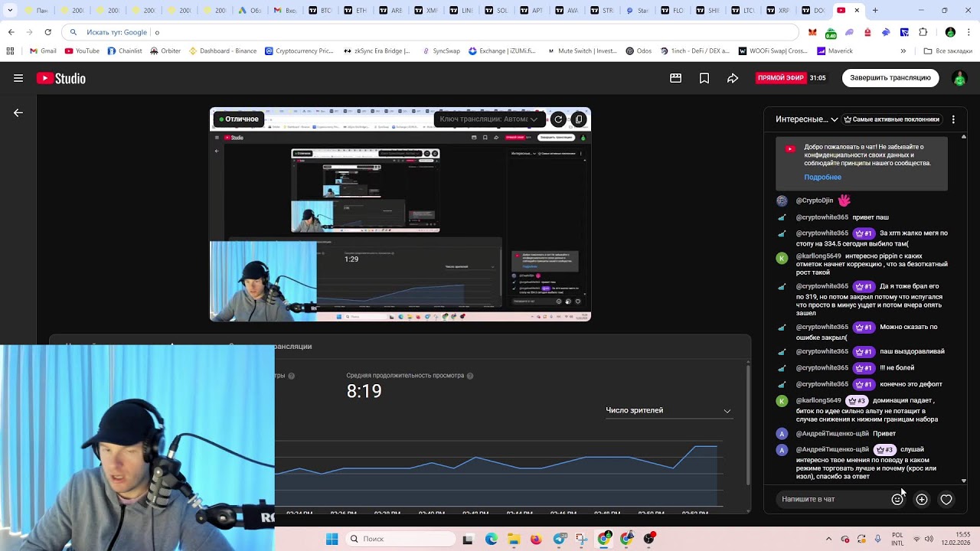This screenshot has height=551, width=980.
Task: Open the WOOFi Swap bookmark
Action: tap(773, 51)
